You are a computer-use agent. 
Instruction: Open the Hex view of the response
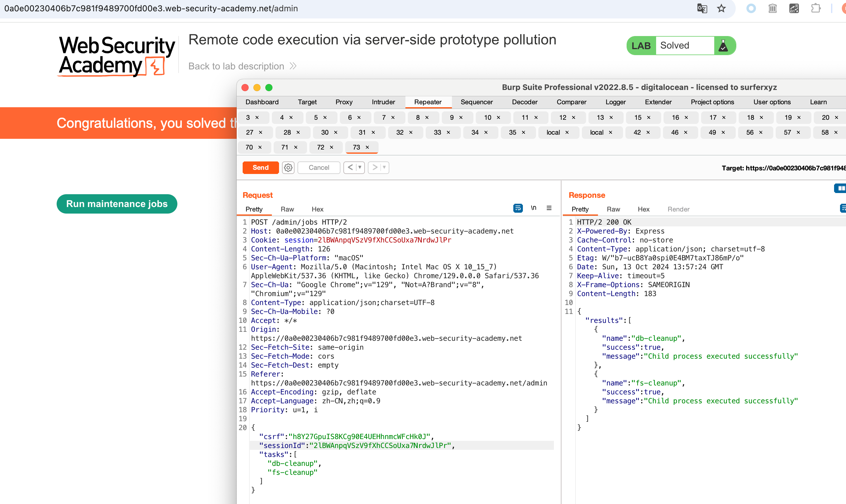(x=643, y=209)
